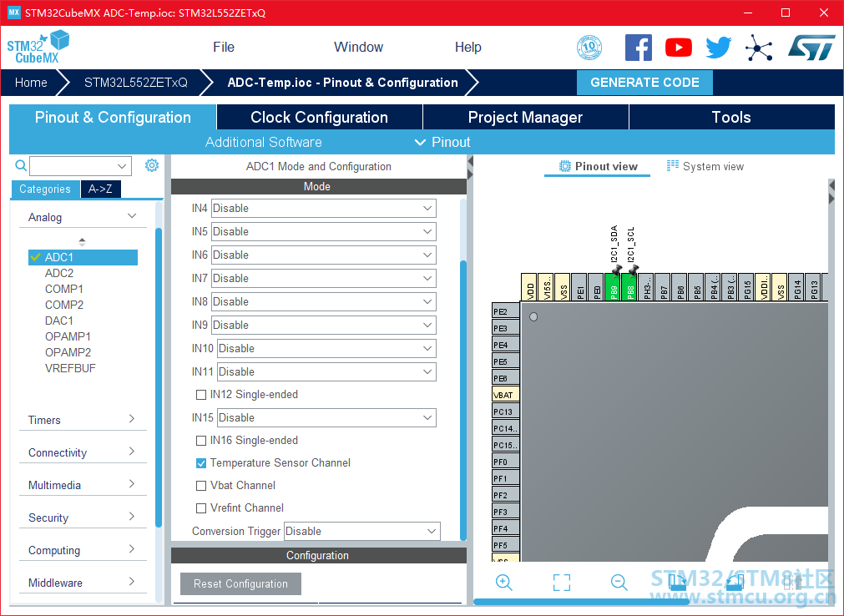Viewport: 844px width, 616px height.
Task: Switch to Project Manager tab
Action: [525, 118]
